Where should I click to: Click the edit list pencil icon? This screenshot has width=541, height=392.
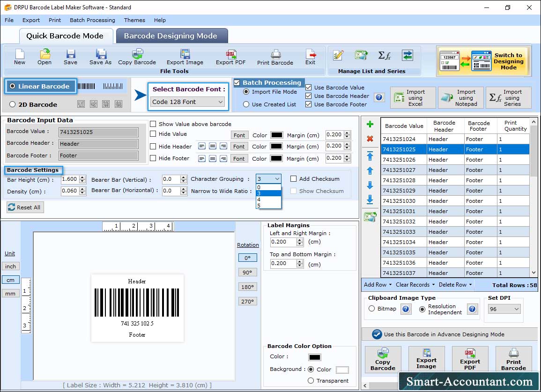(338, 55)
